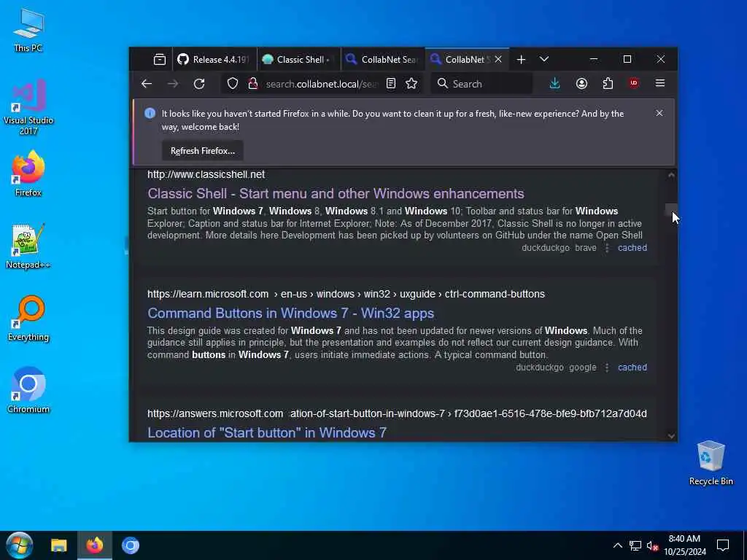Click the learn.microsoft.com breadcrumb URL

(346, 294)
